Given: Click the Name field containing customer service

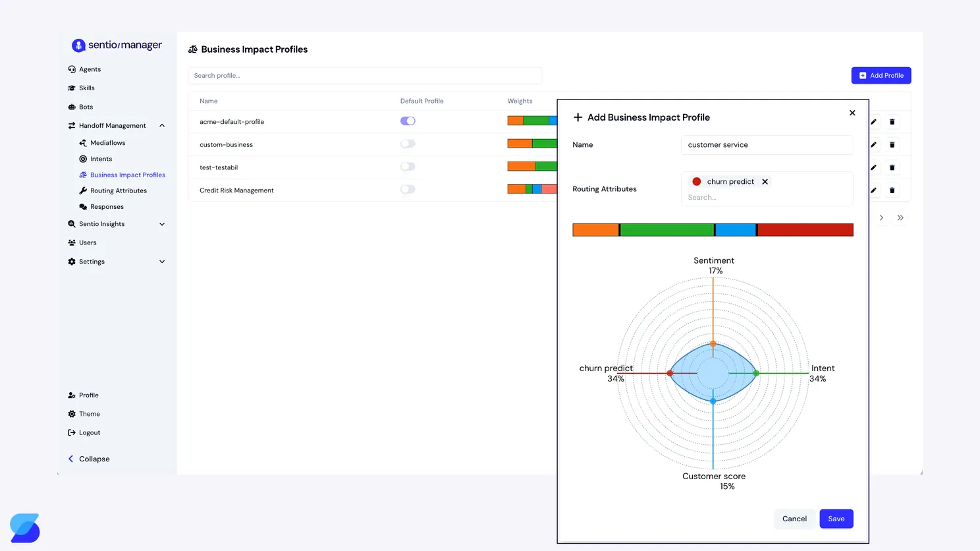Looking at the screenshot, I should pos(767,145).
